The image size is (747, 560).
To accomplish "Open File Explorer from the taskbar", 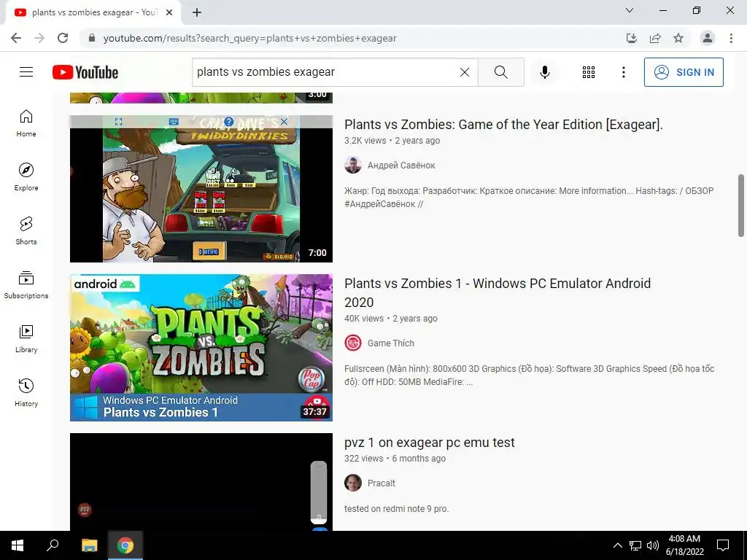I will pos(89,545).
